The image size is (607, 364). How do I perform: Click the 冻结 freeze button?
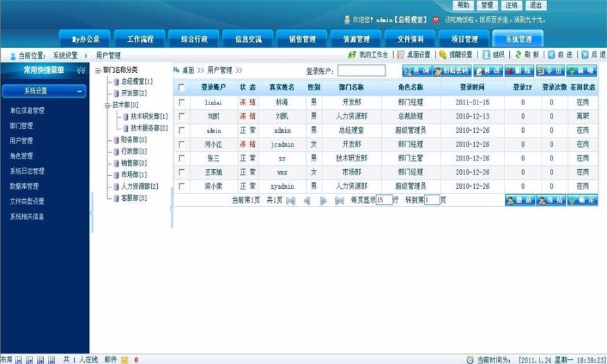tap(551, 200)
